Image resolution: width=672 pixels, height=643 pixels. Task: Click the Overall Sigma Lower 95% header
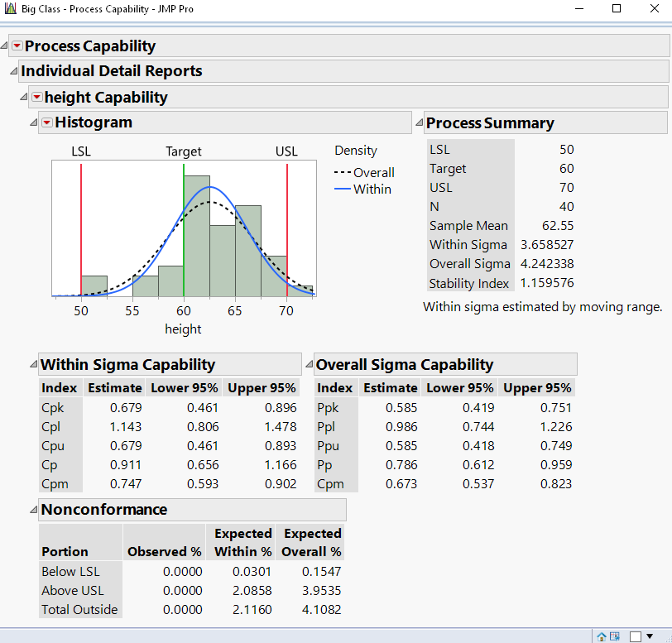[x=460, y=388]
